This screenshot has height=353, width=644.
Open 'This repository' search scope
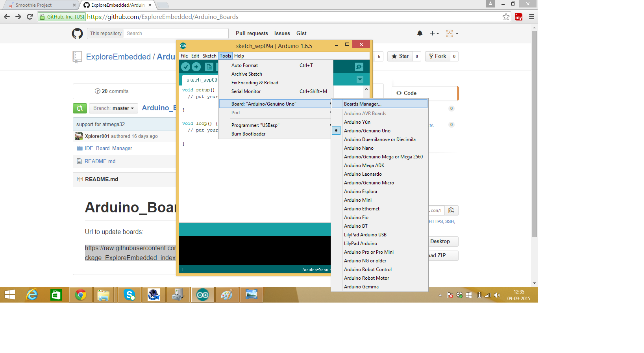(105, 33)
